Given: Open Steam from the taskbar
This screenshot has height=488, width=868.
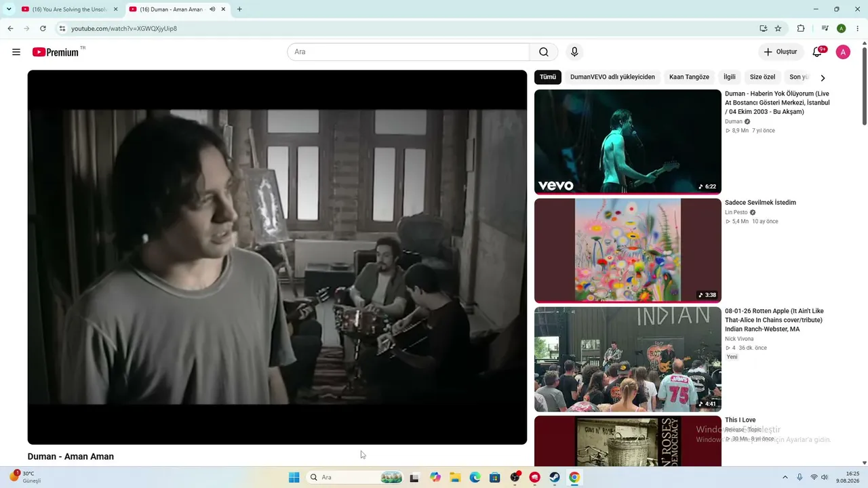Looking at the screenshot, I should point(554,477).
